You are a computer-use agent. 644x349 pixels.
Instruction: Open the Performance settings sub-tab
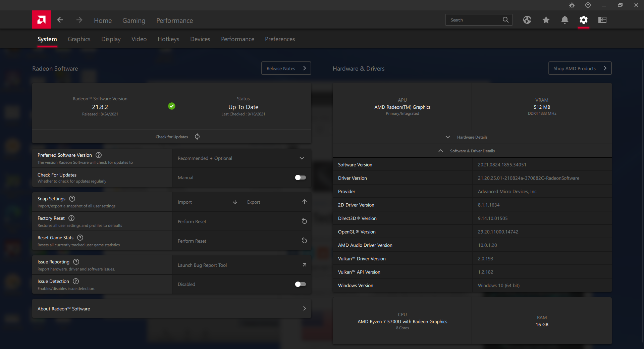(x=237, y=39)
